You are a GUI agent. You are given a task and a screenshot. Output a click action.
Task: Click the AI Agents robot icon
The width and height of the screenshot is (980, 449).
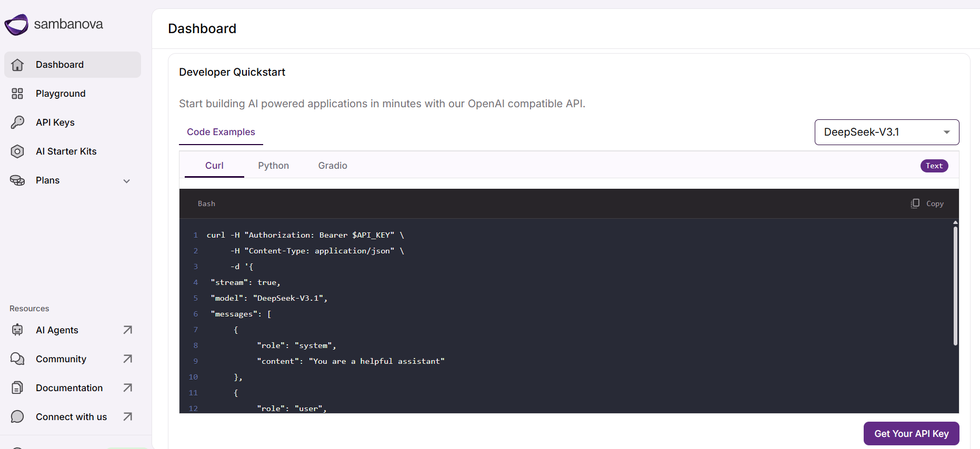coord(17,330)
